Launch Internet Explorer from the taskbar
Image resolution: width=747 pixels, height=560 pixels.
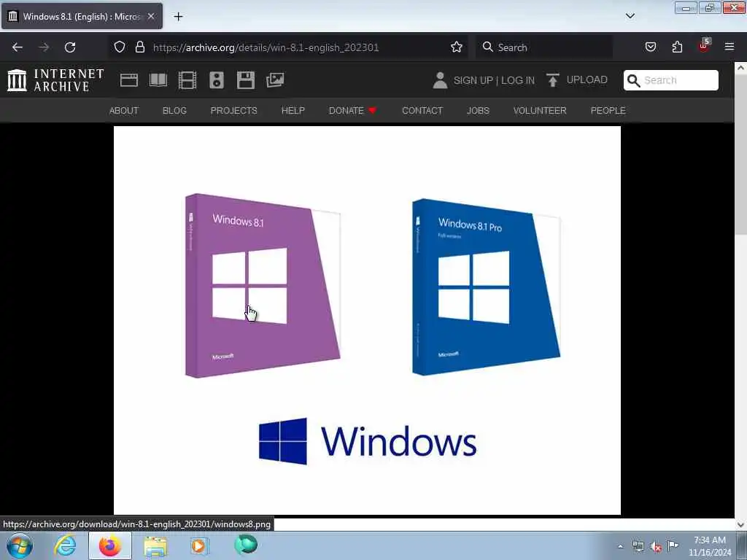click(65, 545)
